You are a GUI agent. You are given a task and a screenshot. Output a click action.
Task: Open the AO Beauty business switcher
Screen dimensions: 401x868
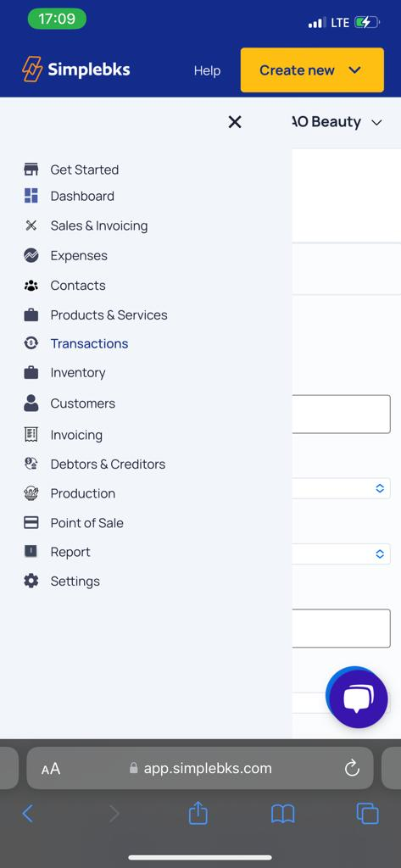(337, 122)
